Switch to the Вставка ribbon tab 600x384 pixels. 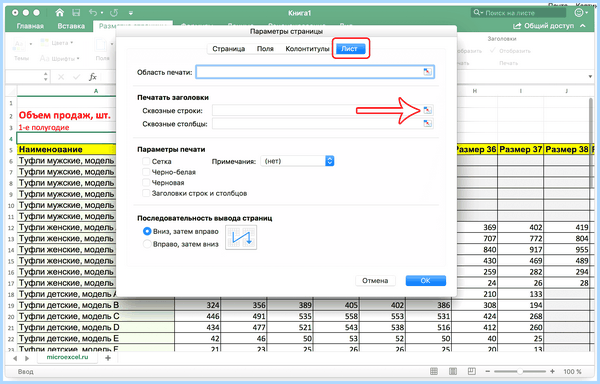tap(71, 26)
